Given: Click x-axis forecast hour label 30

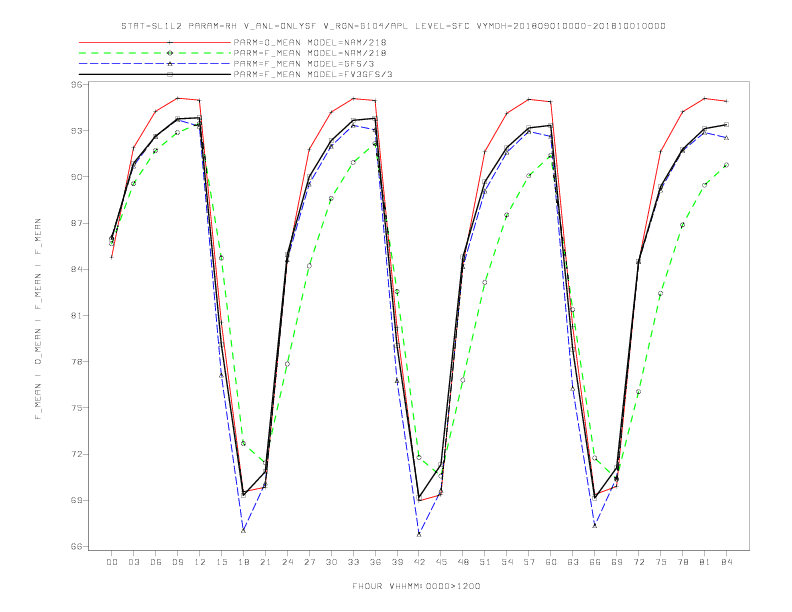Looking at the screenshot, I should point(331,562).
